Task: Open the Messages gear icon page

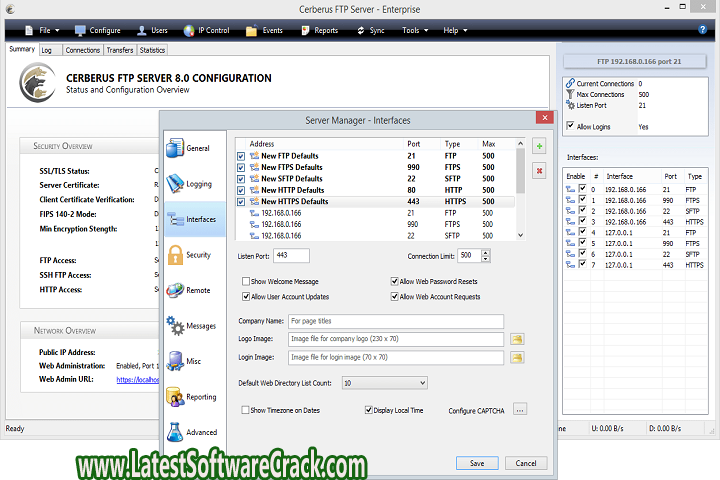Action: click(175, 326)
